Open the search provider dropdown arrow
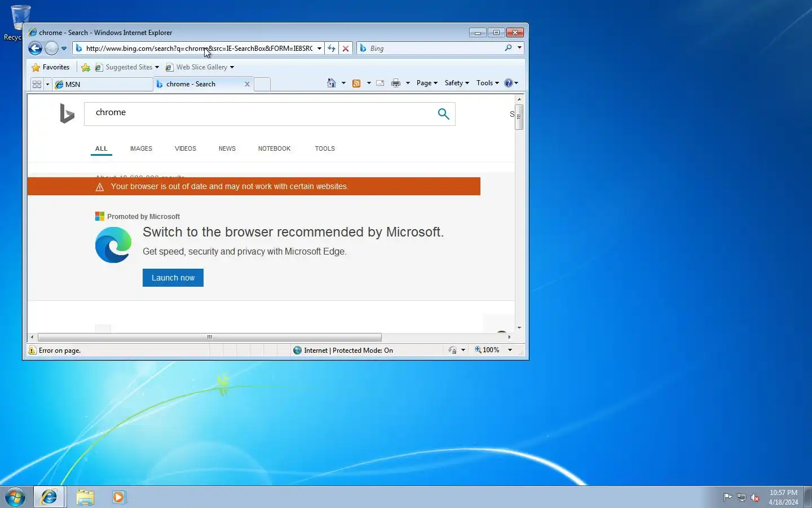This screenshot has height=508, width=812. [519, 49]
